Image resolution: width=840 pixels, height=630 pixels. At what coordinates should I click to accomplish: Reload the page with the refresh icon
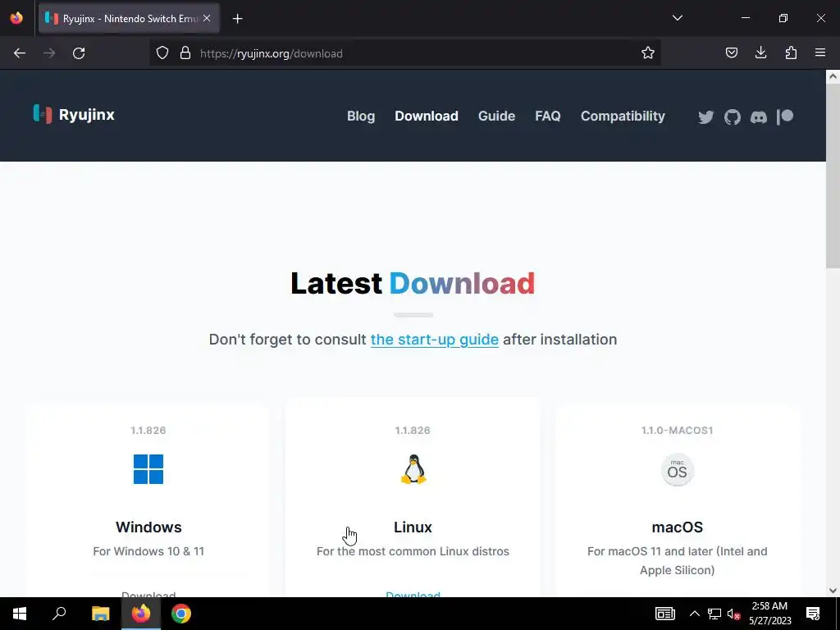pyautogui.click(x=79, y=53)
